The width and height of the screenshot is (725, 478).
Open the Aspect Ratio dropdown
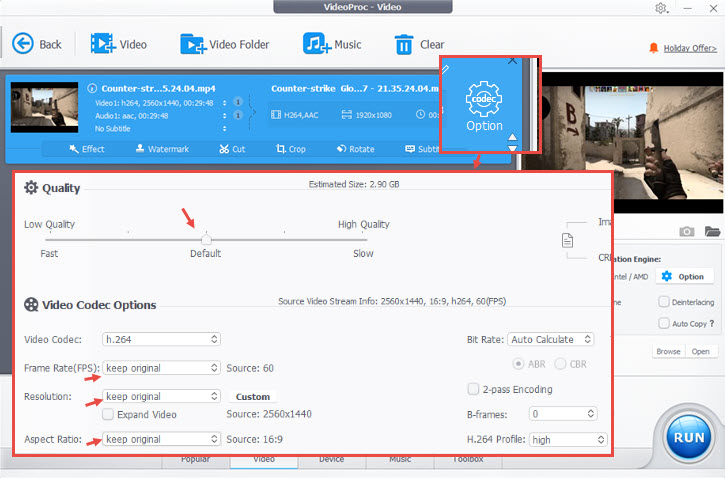161,439
